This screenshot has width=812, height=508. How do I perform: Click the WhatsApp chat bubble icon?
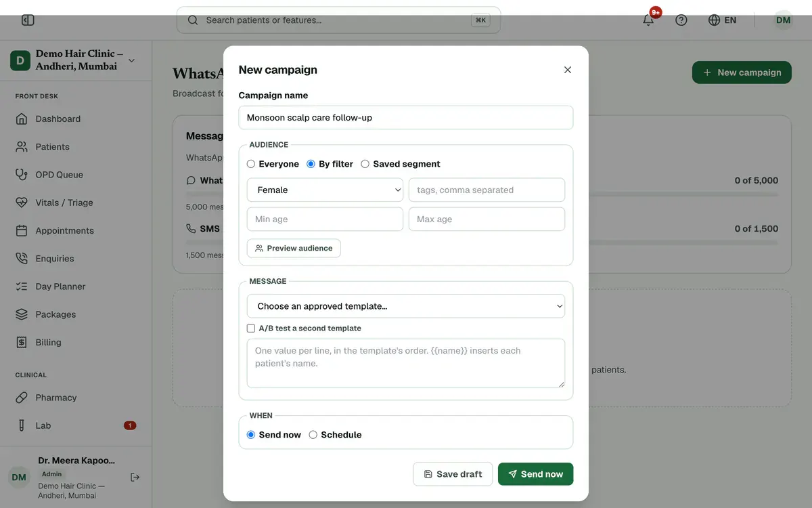191,180
